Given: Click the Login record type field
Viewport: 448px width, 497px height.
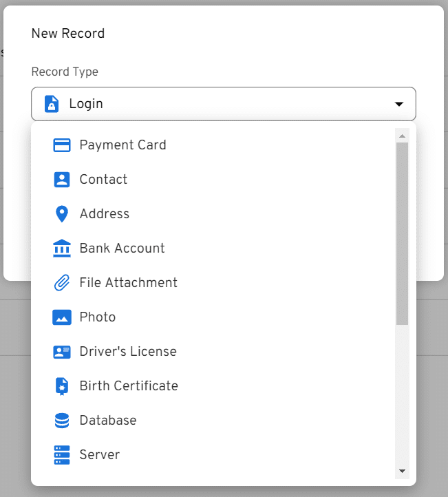Looking at the screenshot, I should (223, 104).
